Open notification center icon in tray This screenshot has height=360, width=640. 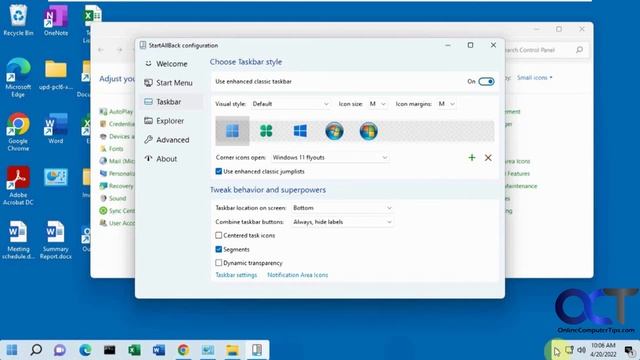click(630, 350)
